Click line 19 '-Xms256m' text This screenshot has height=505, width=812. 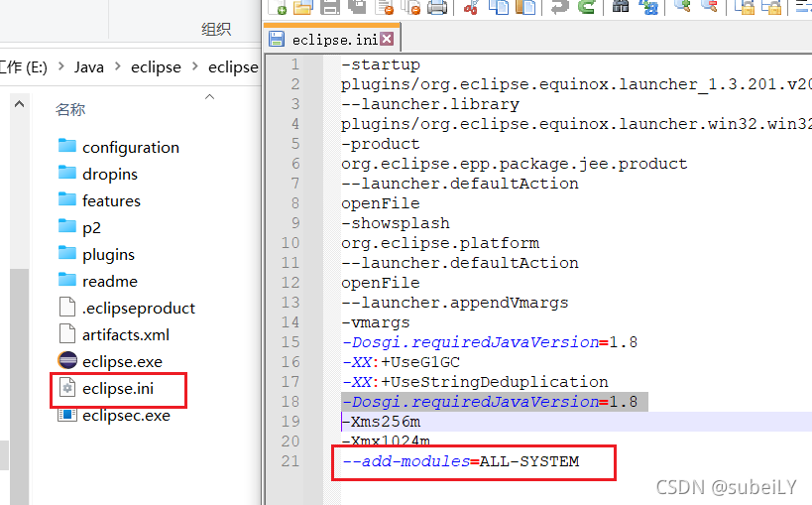click(x=381, y=422)
